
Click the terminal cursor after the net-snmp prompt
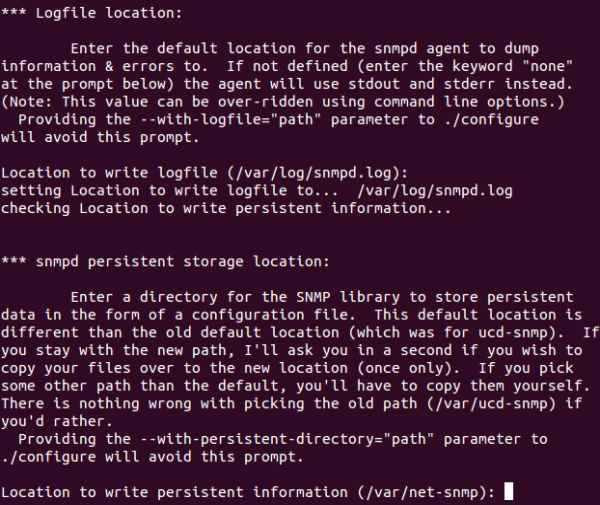tap(508, 491)
